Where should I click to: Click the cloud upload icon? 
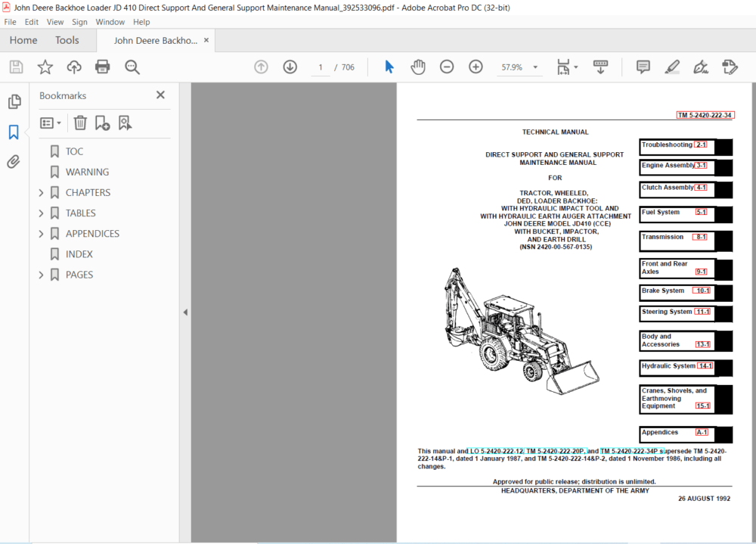pos(74,67)
